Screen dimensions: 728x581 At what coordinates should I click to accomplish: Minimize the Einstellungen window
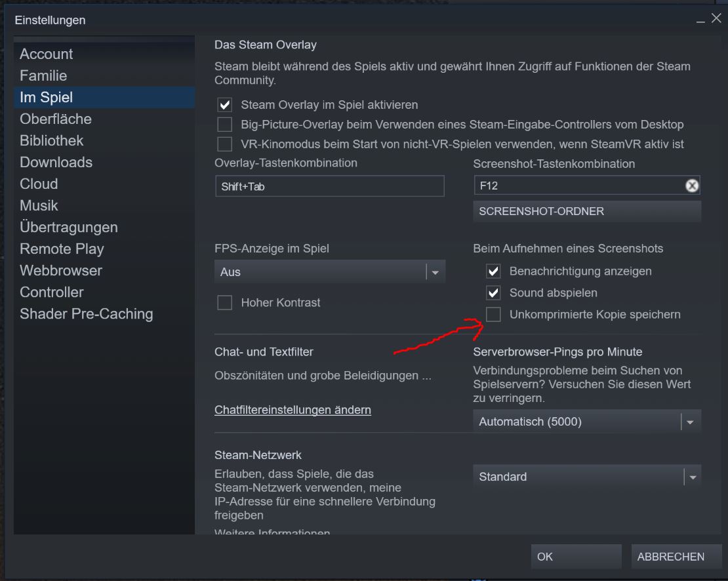tap(701, 21)
